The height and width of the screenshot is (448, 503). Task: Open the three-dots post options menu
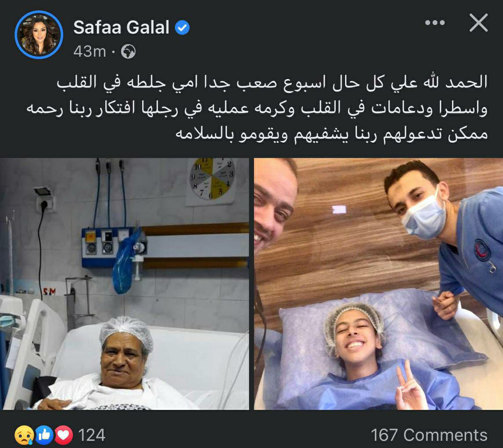(435, 22)
